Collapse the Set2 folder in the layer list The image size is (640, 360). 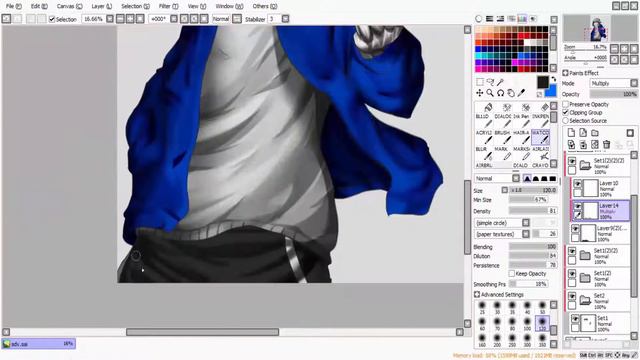pyautogui.click(x=586, y=301)
